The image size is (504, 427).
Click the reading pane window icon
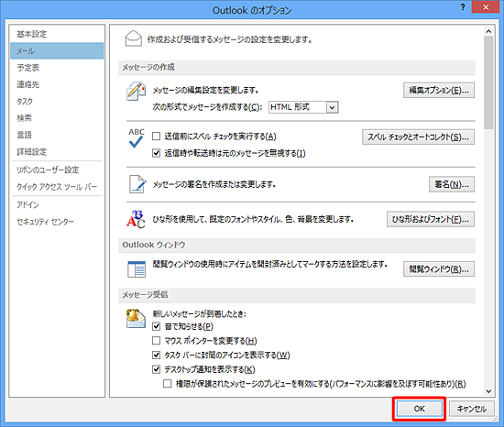tap(137, 269)
